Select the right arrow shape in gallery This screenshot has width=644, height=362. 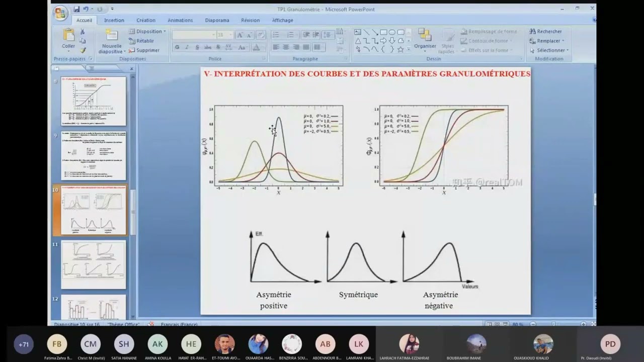pos(383,41)
